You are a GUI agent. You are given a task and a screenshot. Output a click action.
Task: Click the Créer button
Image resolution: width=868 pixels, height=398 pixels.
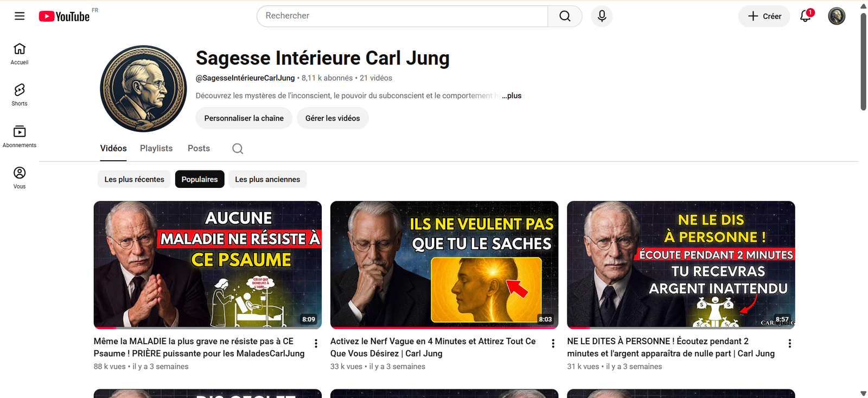click(x=764, y=16)
